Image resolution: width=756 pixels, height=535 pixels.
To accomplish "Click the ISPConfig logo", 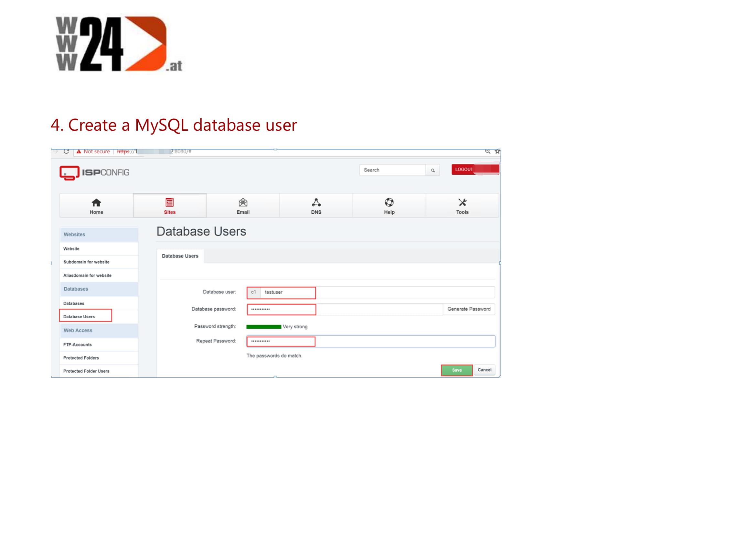I will (94, 173).
